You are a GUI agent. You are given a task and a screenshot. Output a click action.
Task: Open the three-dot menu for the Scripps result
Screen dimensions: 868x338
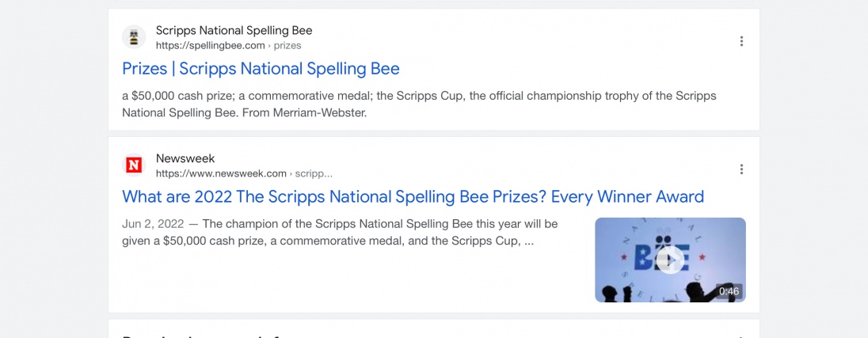(741, 41)
